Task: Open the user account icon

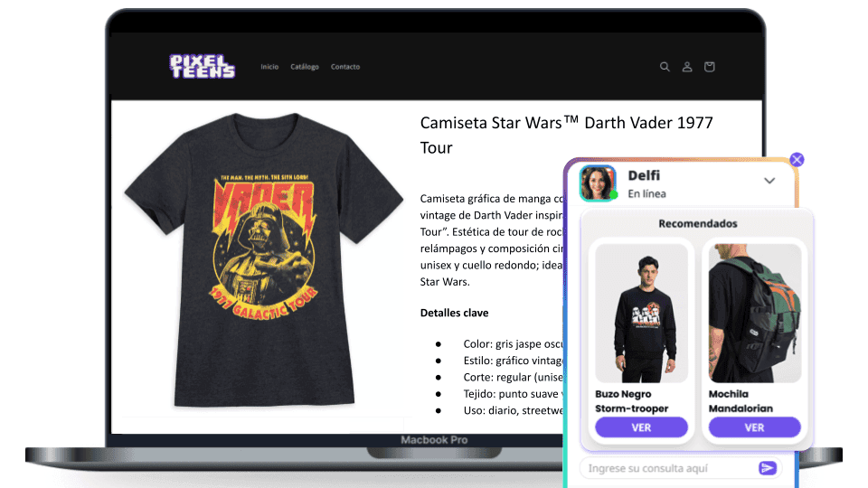Action: pos(687,67)
